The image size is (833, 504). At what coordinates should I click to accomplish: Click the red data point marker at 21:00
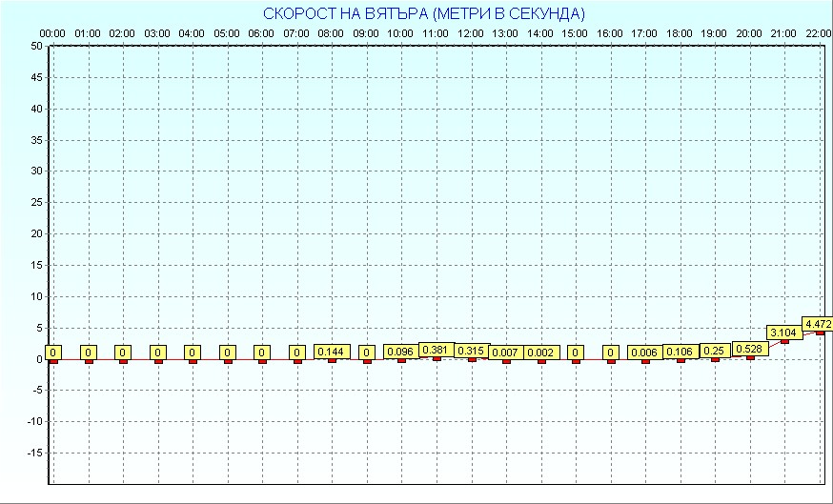tap(784, 341)
